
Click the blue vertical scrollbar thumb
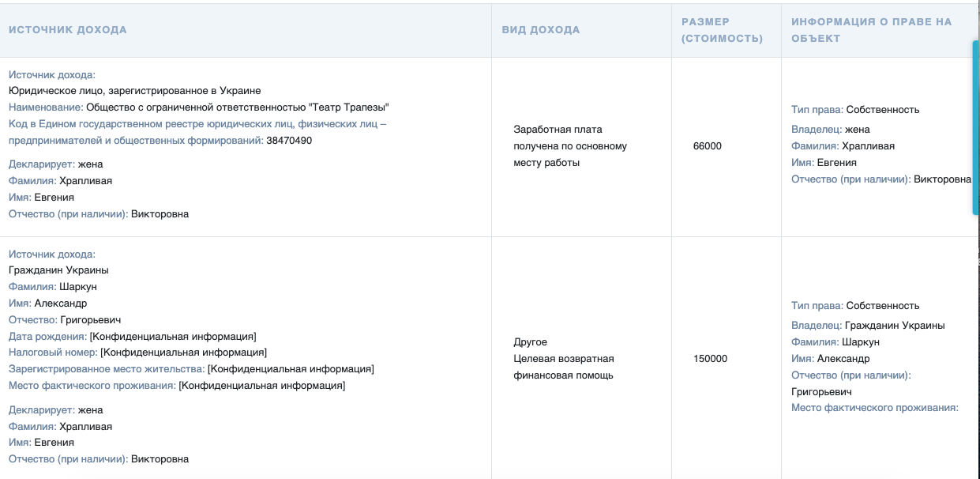click(x=975, y=126)
